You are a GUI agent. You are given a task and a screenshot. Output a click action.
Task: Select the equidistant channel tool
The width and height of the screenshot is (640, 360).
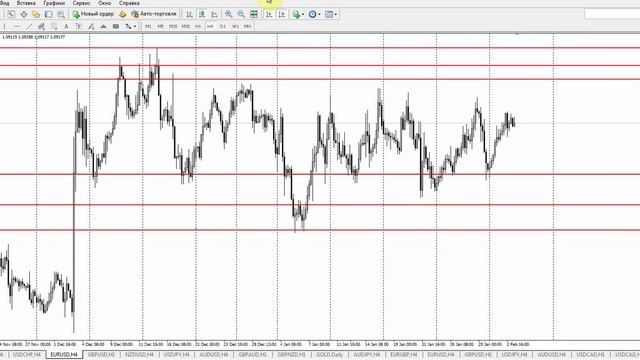click(x=41, y=26)
